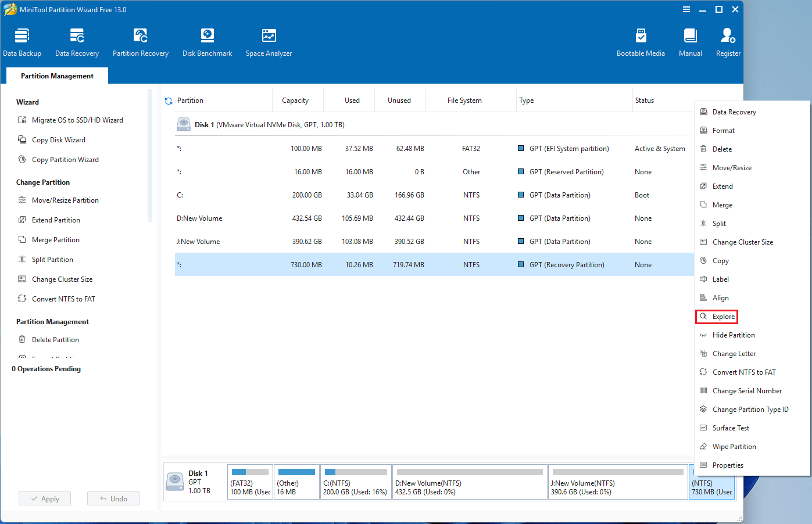Screen dimensions: 812x524
Task: Start the Disk Benchmark tool
Action: (x=207, y=41)
